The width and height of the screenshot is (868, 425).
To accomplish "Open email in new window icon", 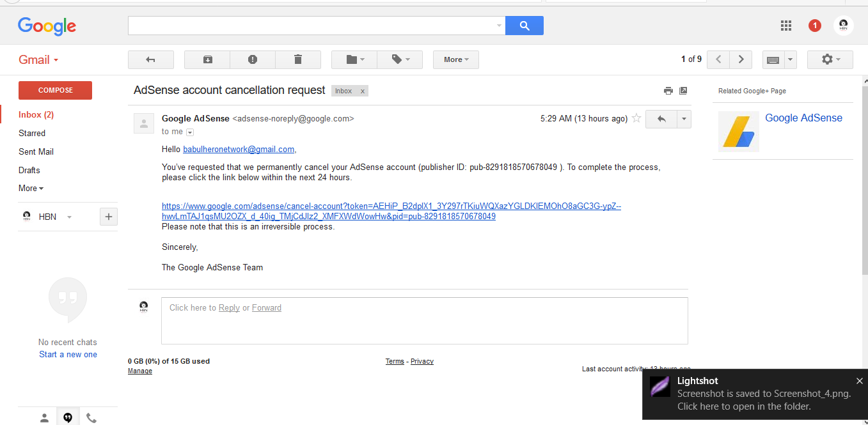I will point(683,91).
